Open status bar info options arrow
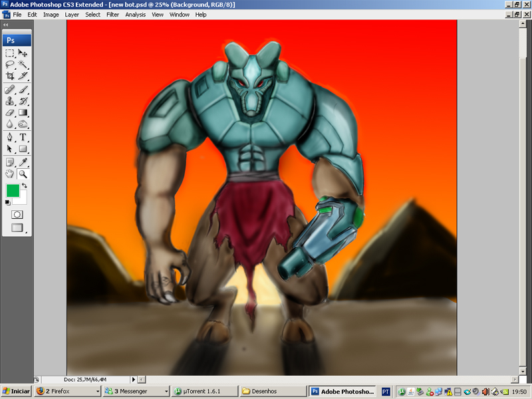 (x=134, y=379)
